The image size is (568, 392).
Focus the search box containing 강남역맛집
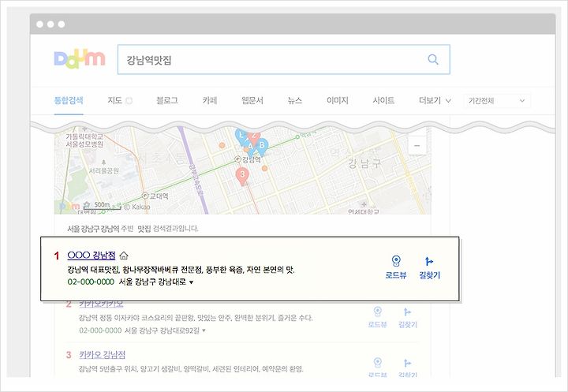tap(284, 59)
